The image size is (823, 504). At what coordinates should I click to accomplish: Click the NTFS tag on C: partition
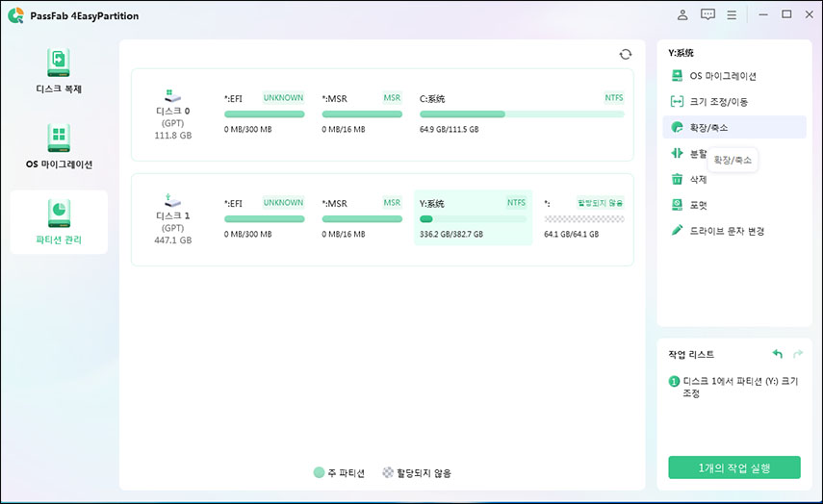(613, 97)
